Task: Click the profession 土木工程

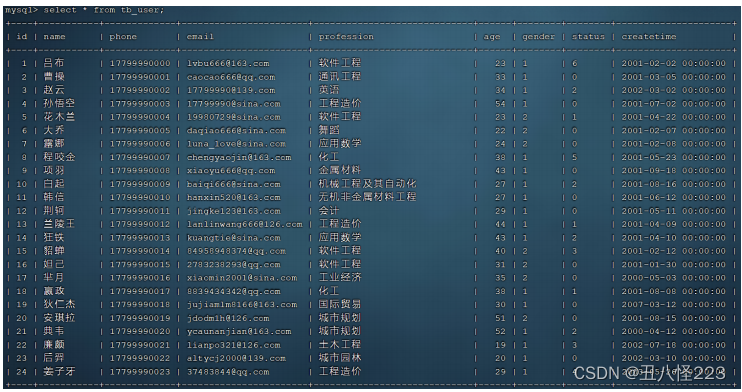Action: click(x=340, y=344)
